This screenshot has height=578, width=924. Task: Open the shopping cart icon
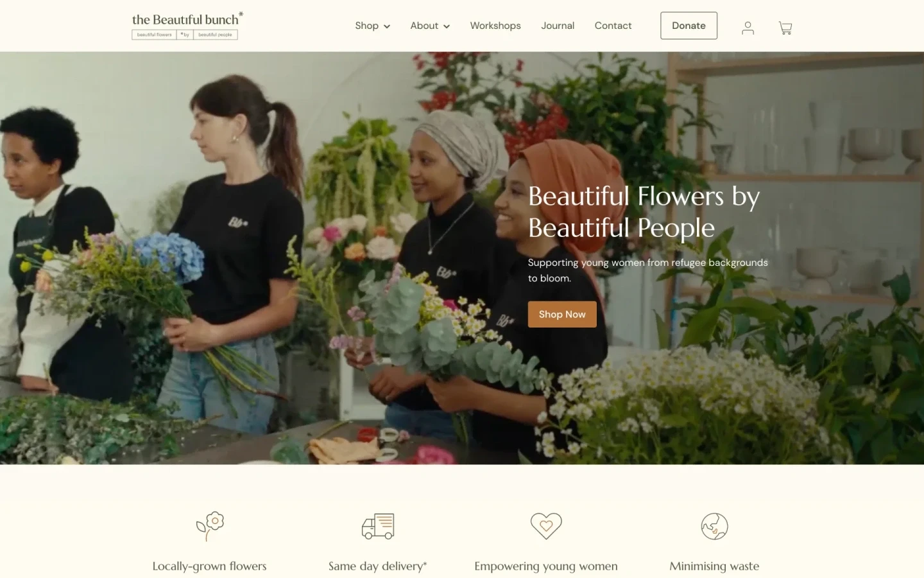click(785, 28)
